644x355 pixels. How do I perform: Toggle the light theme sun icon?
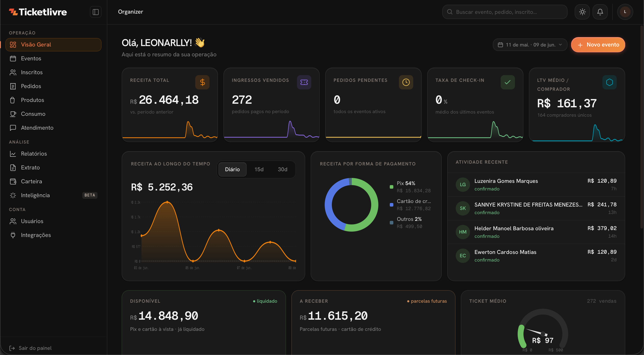(x=582, y=12)
